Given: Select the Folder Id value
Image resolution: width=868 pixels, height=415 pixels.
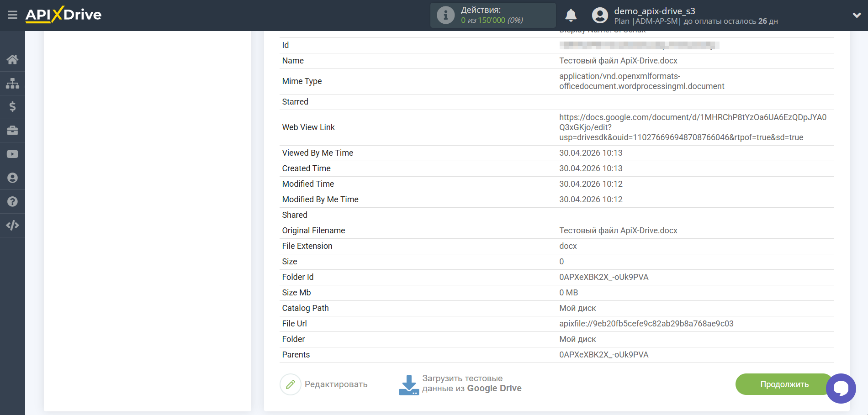Looking at the screenshot, I should point(604,277).
